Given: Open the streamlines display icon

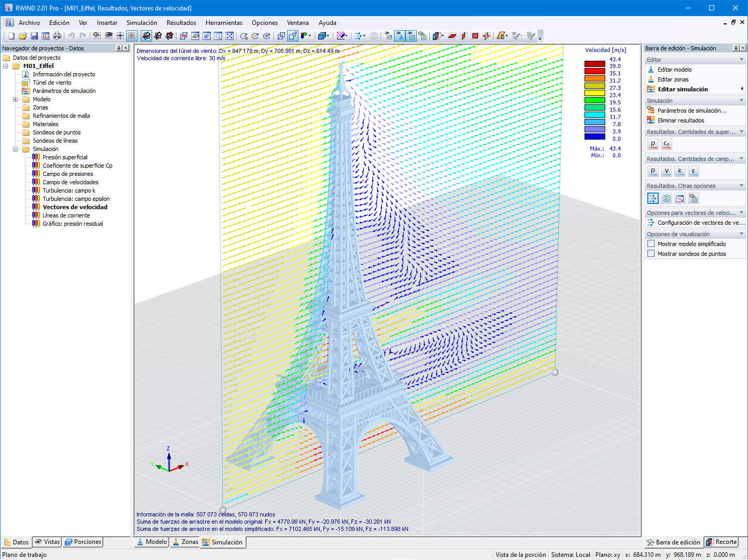Looking at the screenshot, I should 666,198.
